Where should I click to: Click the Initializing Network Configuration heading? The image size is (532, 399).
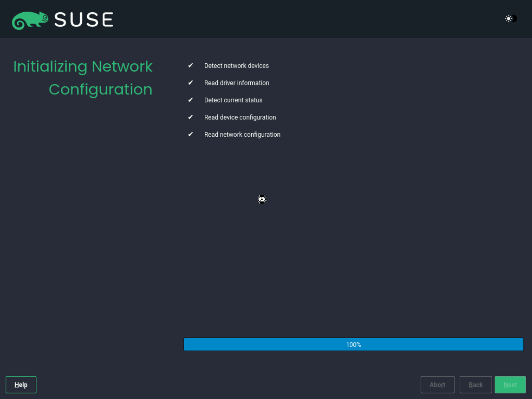click(x=83, y=78)
